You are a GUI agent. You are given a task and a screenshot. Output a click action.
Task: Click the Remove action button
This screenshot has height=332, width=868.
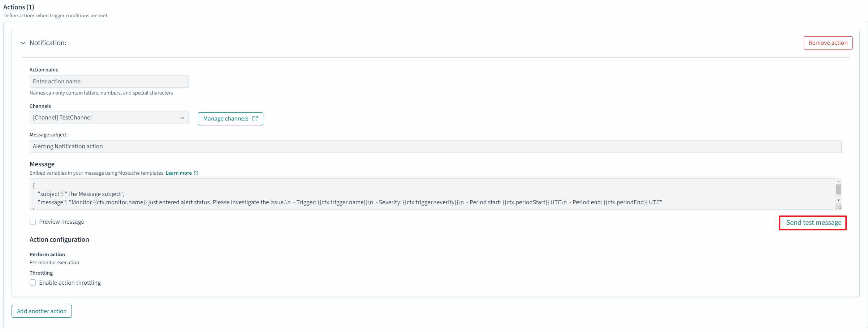click(x=828, y=43)
